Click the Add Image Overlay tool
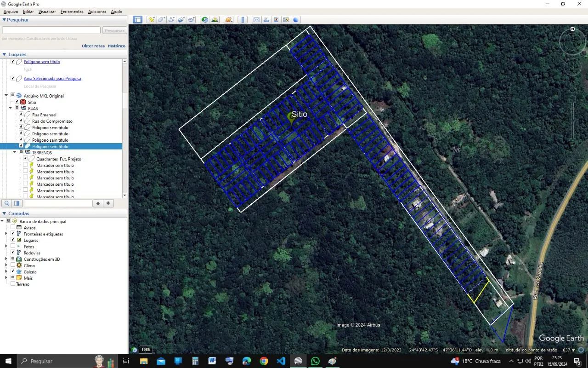Image resolution: width=588 pixels, height=368 pixels. pyautogui.click(x=181, y=20)
